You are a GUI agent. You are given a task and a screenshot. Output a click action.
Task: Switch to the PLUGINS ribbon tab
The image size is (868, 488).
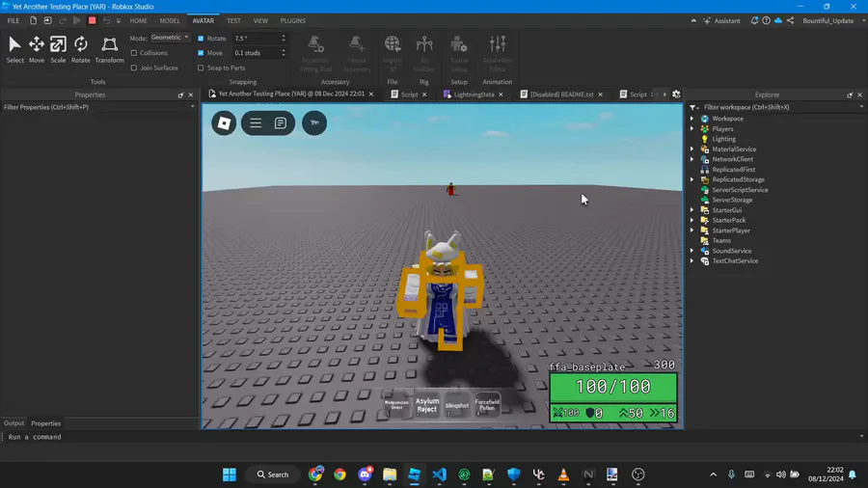click(x=292, y=20)
